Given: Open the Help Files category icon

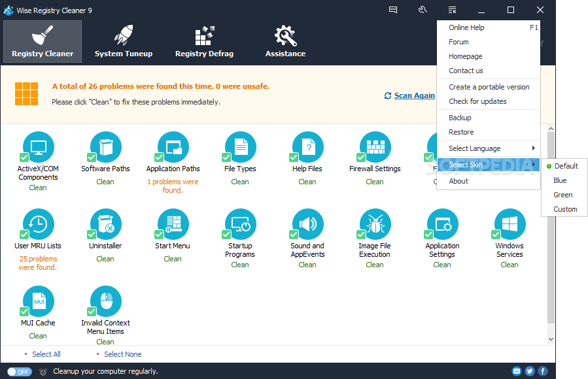Looking at the screenshot, I should [x=308, y=147].
